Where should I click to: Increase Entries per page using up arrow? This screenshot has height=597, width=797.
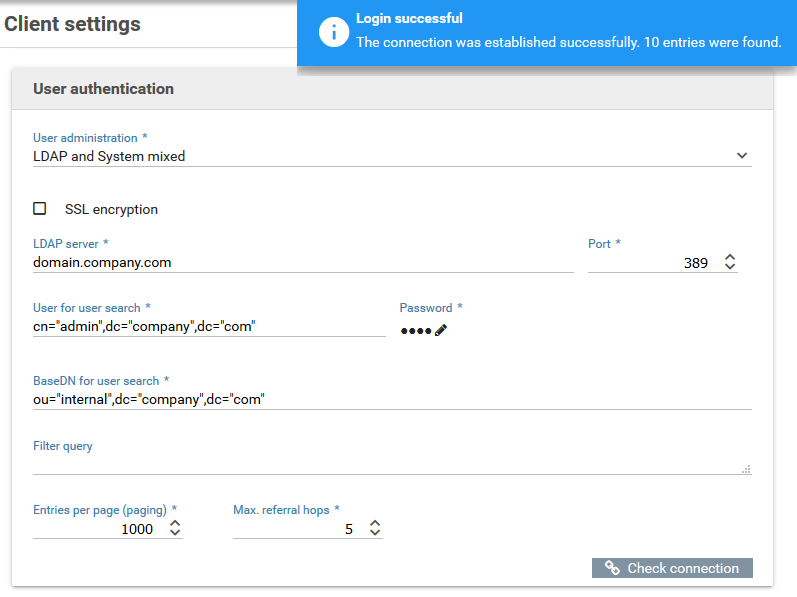point(175,523)
